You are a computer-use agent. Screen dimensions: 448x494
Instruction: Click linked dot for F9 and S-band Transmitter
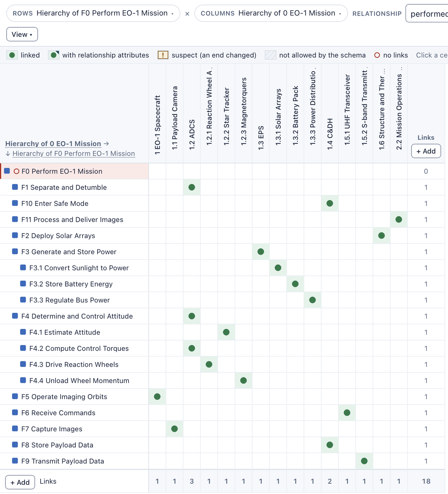point(364,461)
